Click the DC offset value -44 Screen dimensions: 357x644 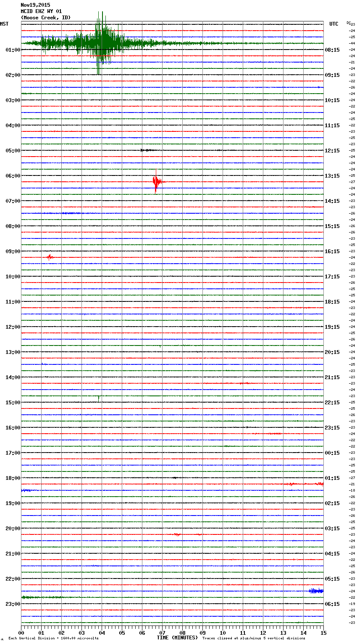pyautogui.click(x=352, y=43)
